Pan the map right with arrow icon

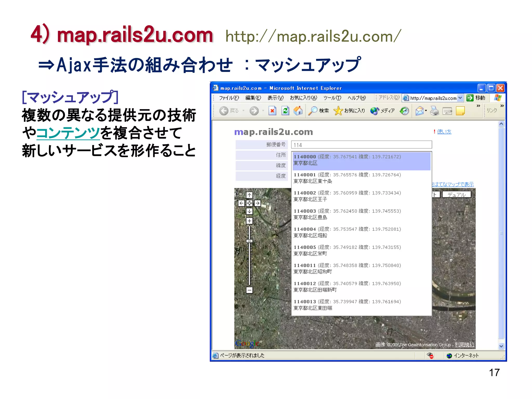[257, 203]
